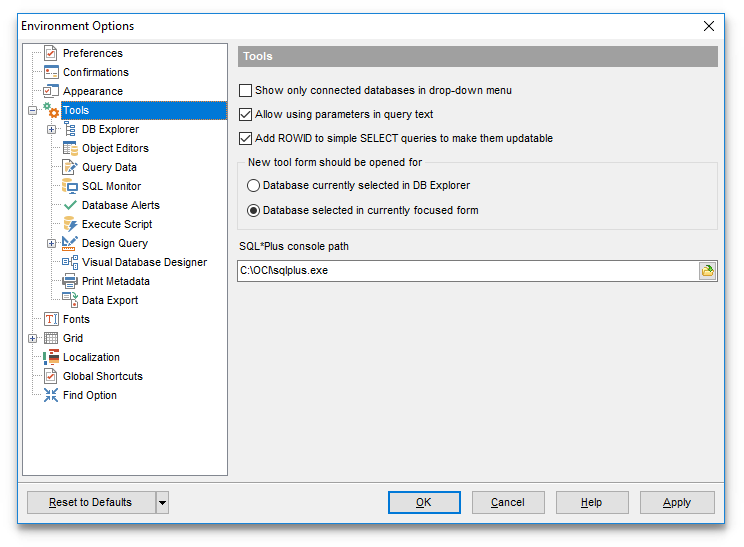
Task: Confirm settings with OK button
Action: pyautogui.click(x=424, y=502)
